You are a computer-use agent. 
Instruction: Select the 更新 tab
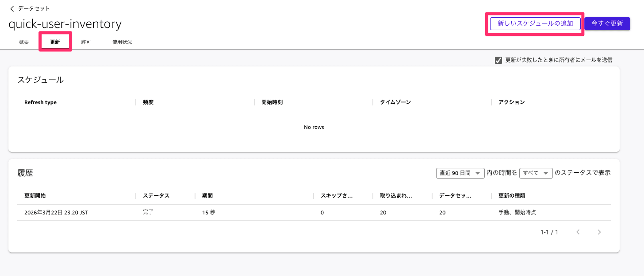coord(55,42)
